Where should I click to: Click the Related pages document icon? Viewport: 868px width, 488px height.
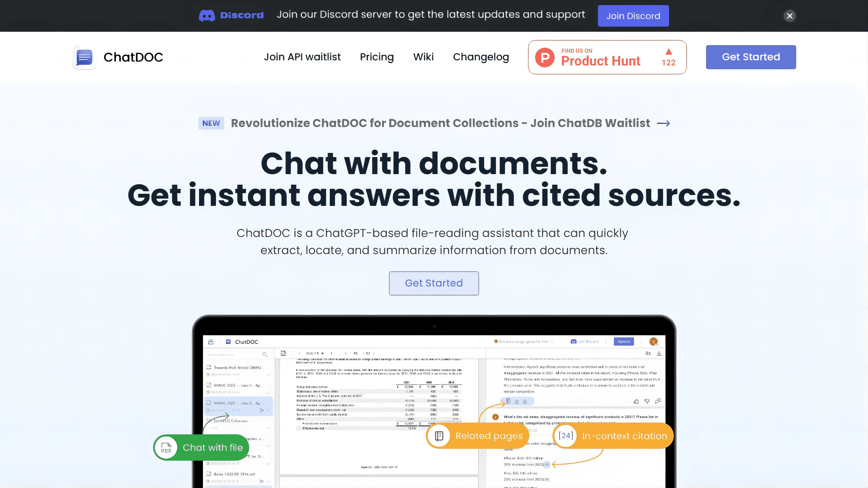coord(439,436)
